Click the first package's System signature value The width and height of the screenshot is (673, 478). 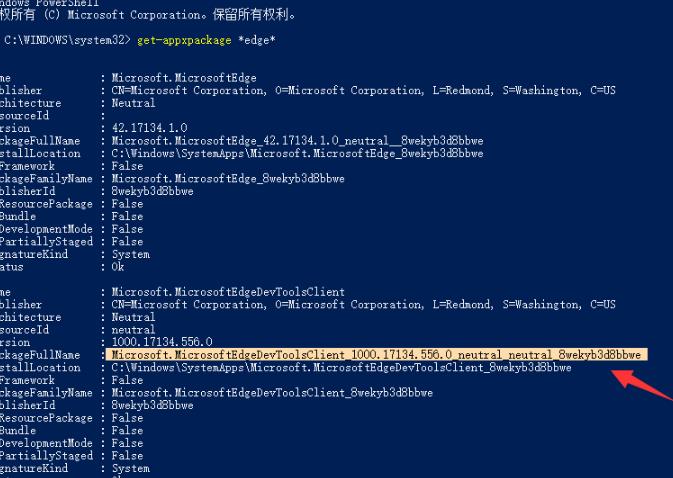pos(131,254)
